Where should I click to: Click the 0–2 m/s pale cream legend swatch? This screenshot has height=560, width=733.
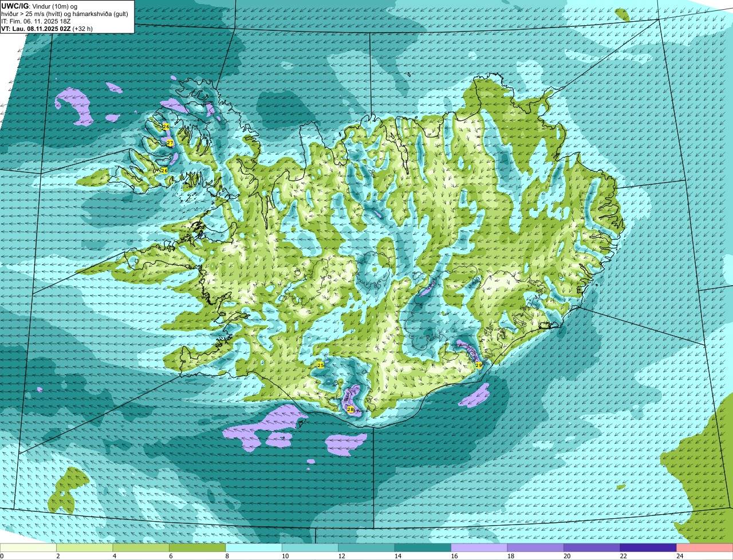click(28, 548)
